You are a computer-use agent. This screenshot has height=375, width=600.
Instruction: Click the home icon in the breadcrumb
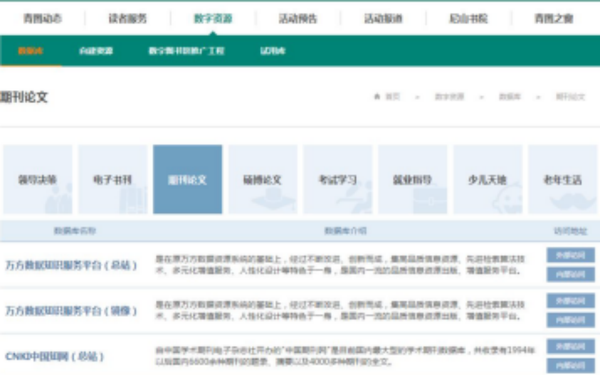point(377,96)
